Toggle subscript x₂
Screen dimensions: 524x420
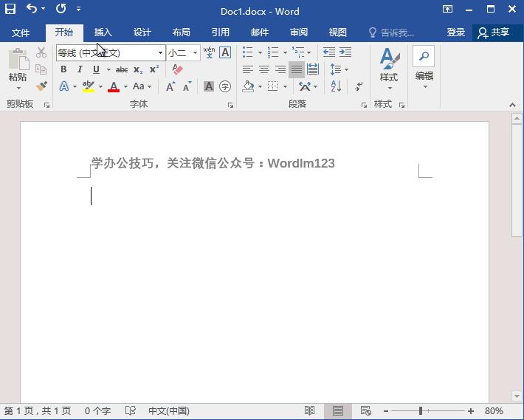[138, 69]
